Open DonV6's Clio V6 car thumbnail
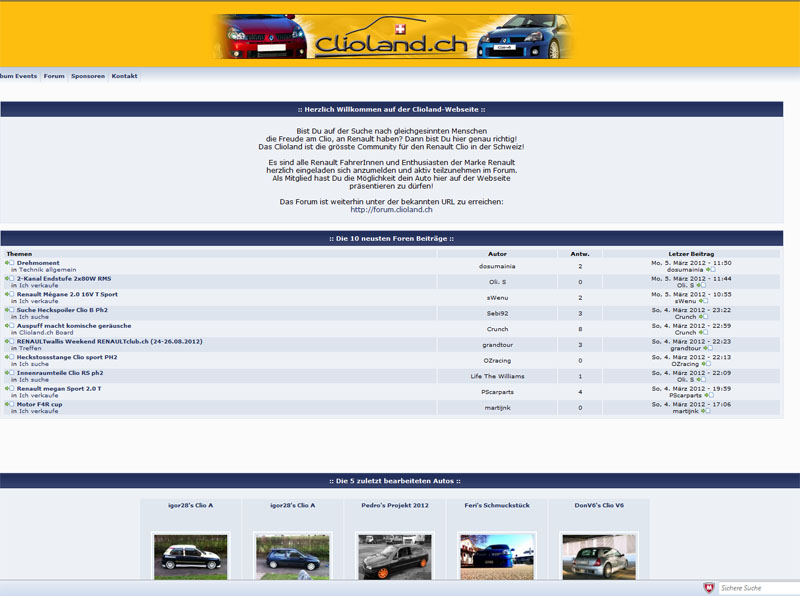This screenshot has height=596, width=800. 599,557
